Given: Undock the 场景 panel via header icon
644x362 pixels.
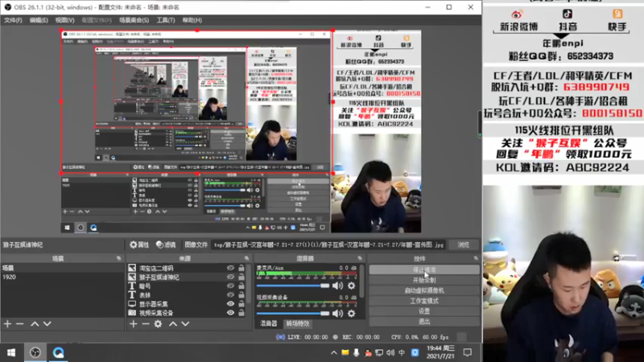Looking at the screenshot, I should (118, 258).
